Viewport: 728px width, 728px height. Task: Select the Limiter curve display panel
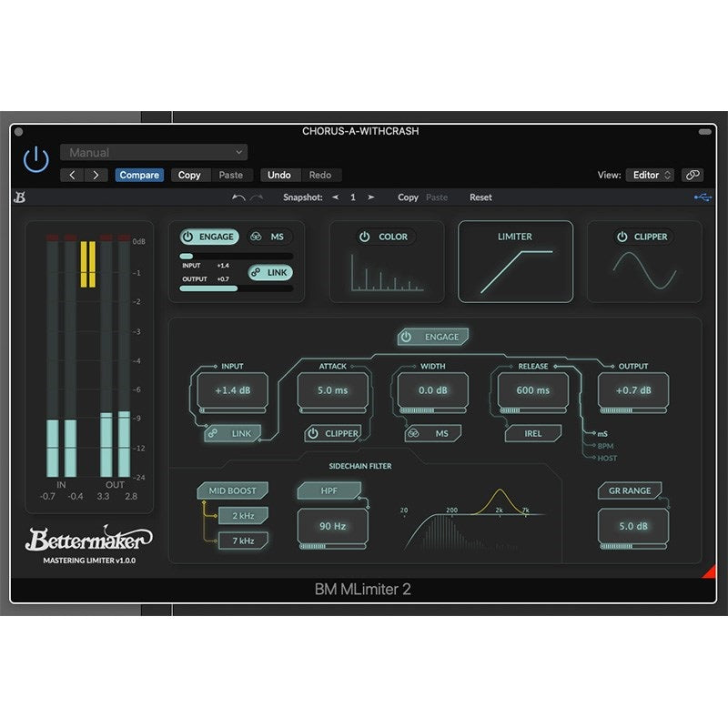pos(515,262)
